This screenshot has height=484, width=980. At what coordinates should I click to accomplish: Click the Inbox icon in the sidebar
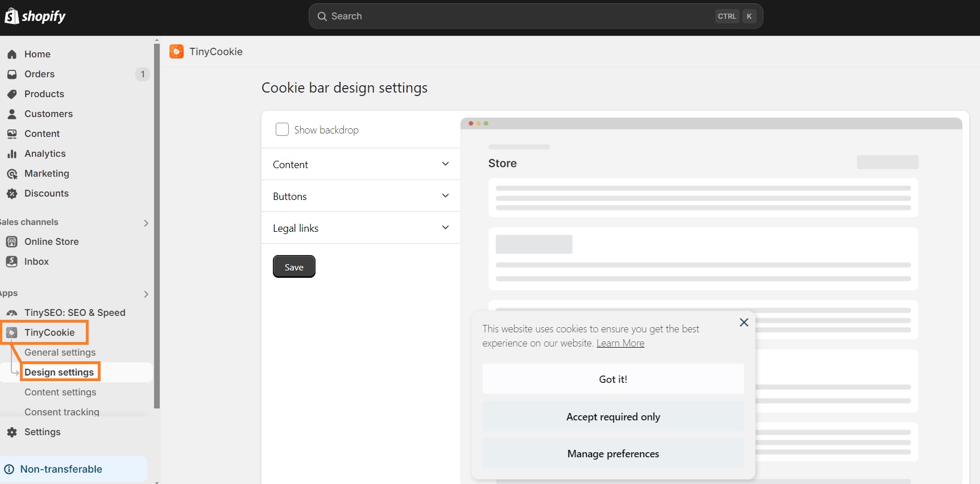pyautogui.click(x=12, y=262)
